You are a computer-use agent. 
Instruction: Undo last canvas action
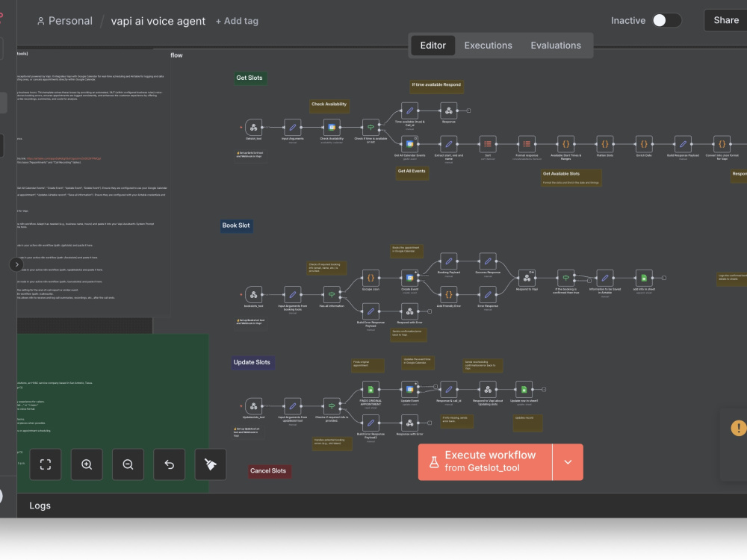coord(169,464)
